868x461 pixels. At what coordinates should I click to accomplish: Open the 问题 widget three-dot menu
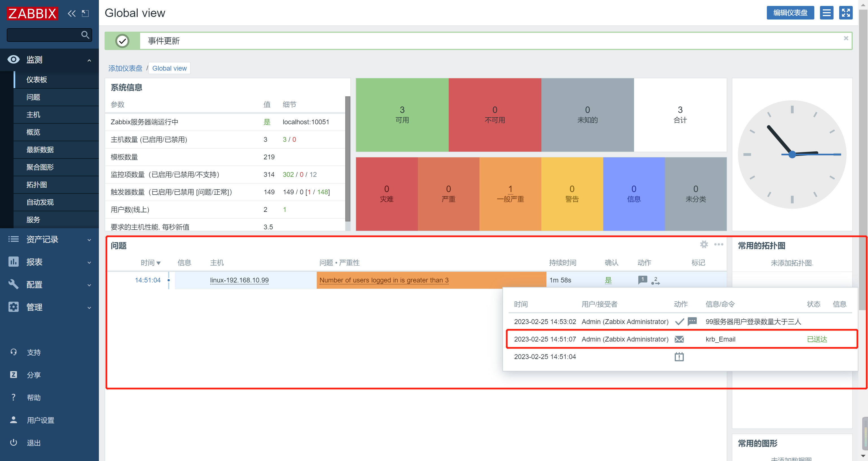coord(719,245)
